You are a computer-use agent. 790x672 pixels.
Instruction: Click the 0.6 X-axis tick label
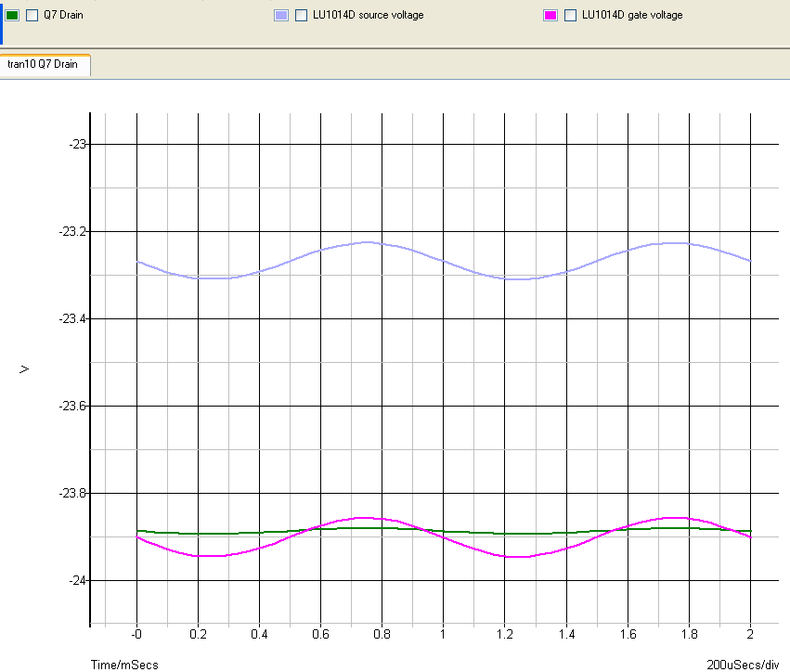coord(320,634)
